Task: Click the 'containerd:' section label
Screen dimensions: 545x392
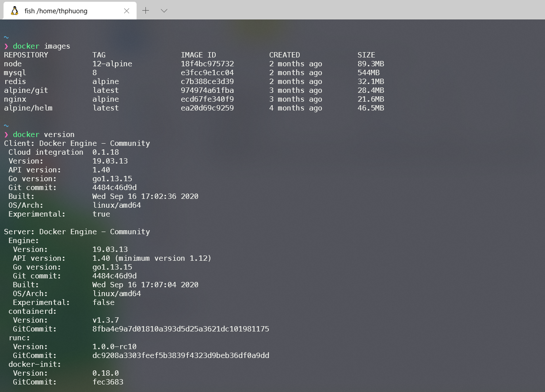Action: click(x=33, y=311)
